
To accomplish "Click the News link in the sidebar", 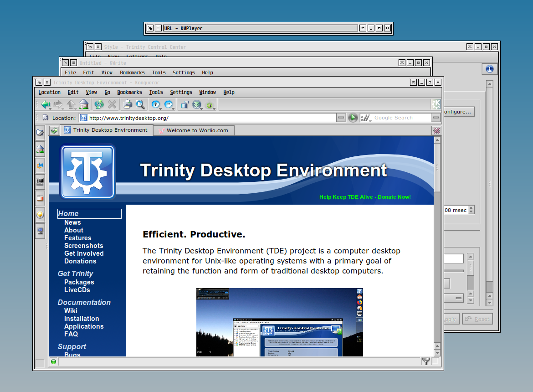I will [72, 222].
